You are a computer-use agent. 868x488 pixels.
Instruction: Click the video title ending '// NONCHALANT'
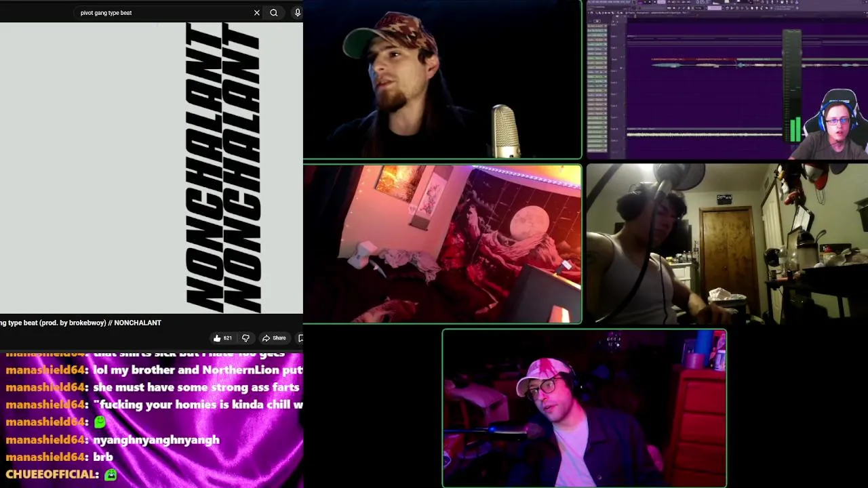click(81, 323)
